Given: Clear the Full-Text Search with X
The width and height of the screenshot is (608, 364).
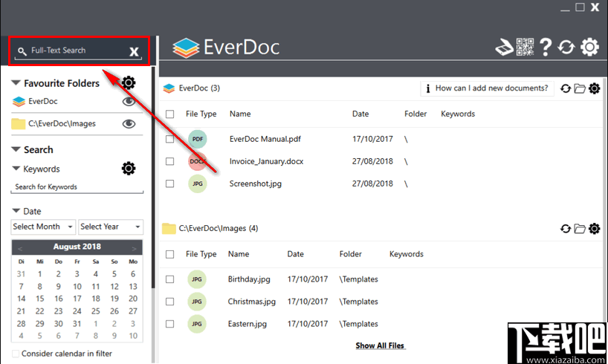Looking at the screenshot, I should (x=134, y=51).
